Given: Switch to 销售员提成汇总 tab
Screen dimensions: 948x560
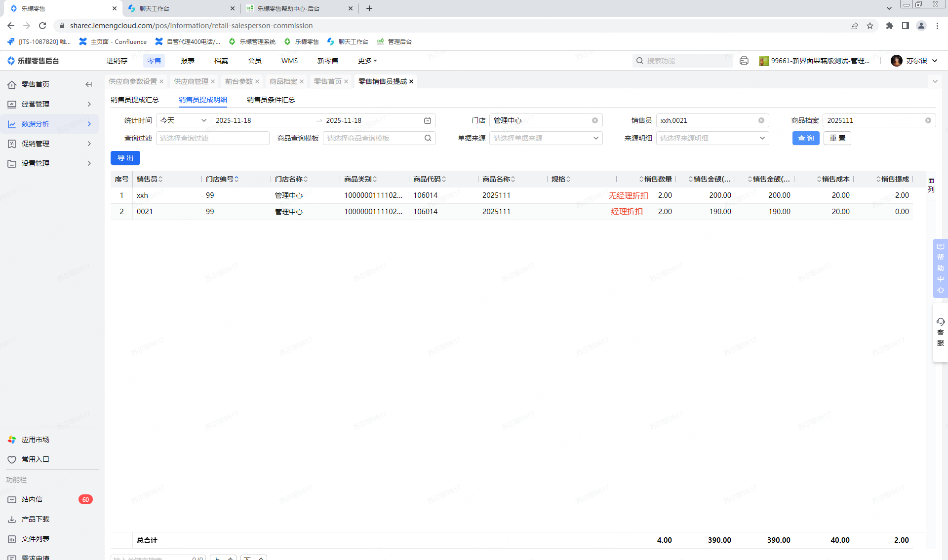Looking at the screenshot, I should (x=135, y=100).
